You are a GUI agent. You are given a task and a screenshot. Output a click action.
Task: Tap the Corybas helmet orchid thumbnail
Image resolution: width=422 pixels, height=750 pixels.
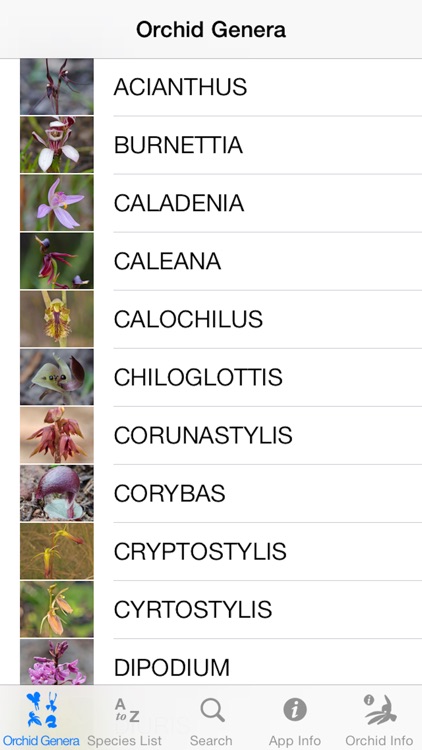(57, 493)
